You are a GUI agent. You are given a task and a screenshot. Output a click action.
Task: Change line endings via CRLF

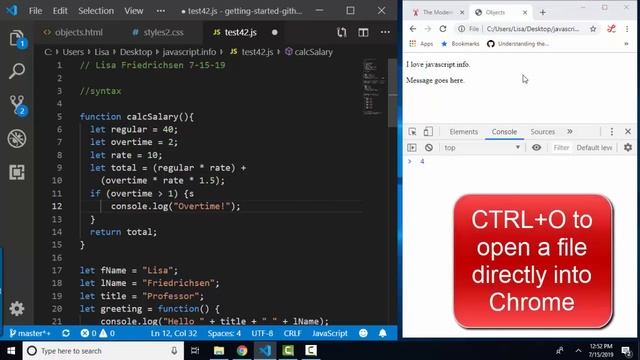(292, 333)
